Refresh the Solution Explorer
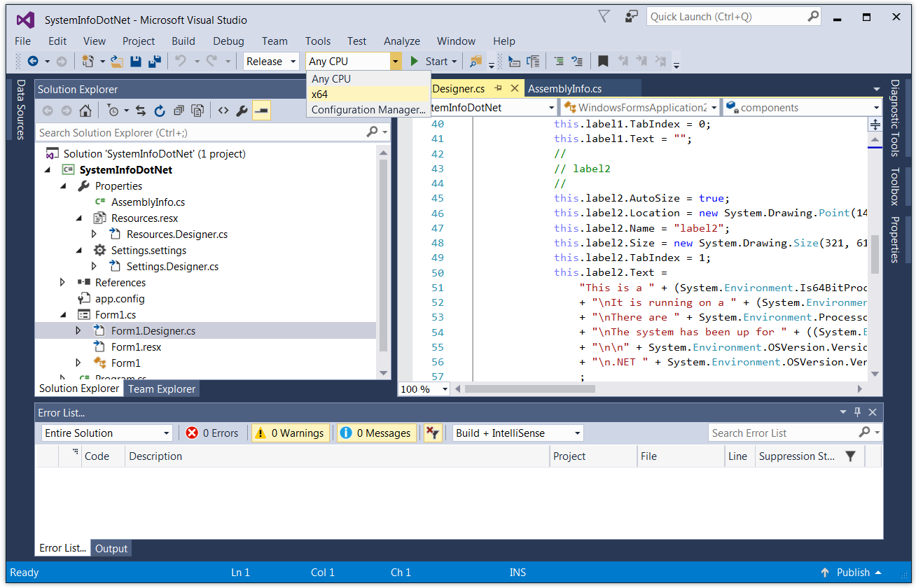 point(160,110)
